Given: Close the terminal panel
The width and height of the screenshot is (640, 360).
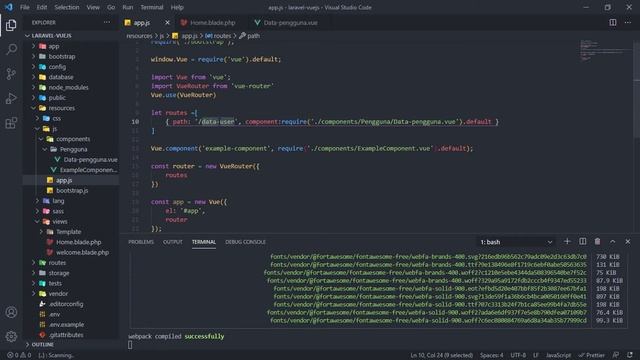Looking at the screenshot, I should coord(628,242).
